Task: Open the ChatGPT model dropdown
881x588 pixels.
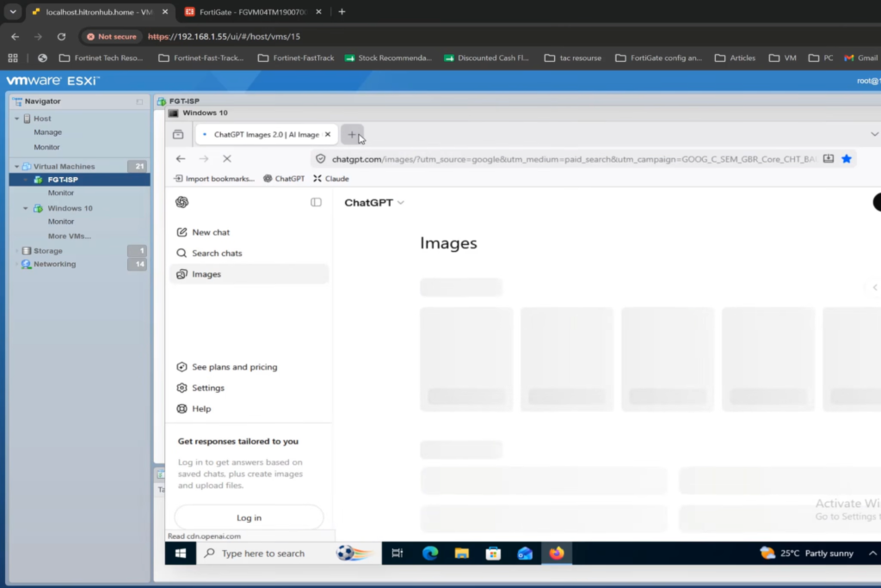Action: coord(374,203)
